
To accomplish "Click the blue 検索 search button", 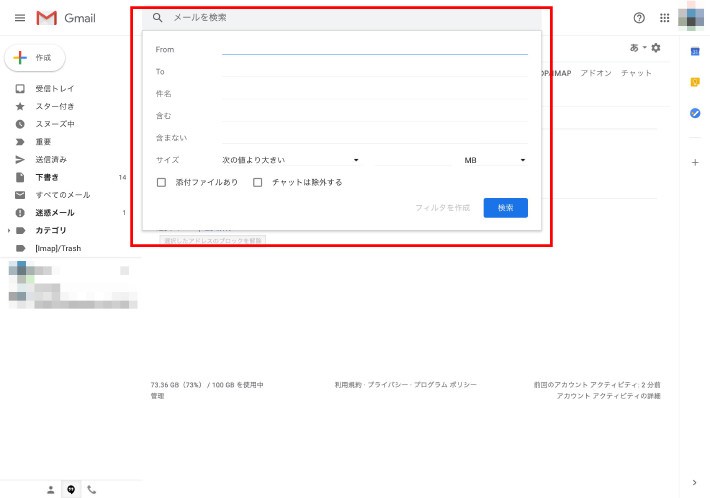I will [505, 208].
